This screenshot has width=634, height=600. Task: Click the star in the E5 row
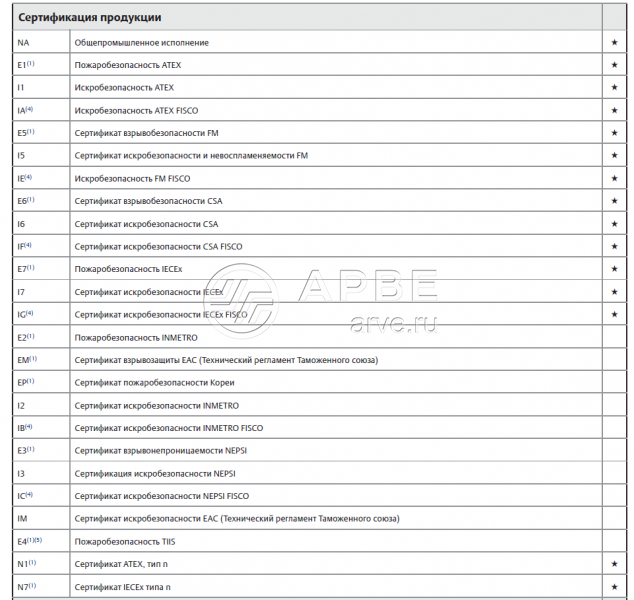click(x=614, y=133)
